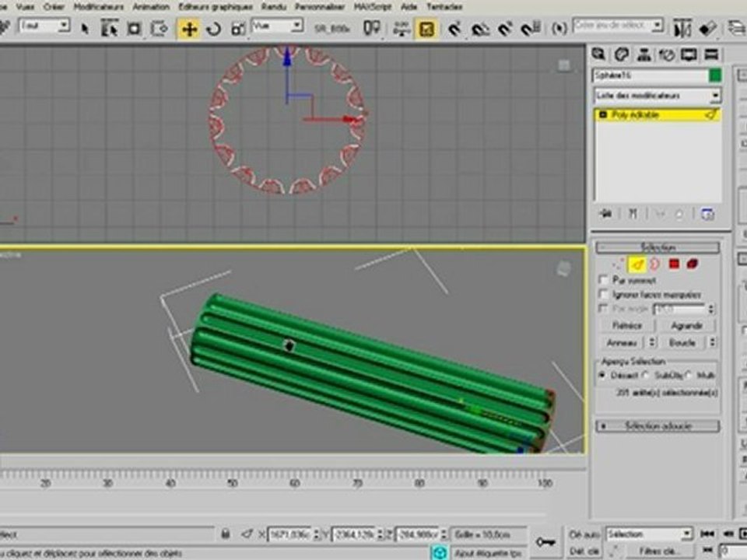Select Vertex sub-object level icon
747x560 pixels.
pos(617,264)
